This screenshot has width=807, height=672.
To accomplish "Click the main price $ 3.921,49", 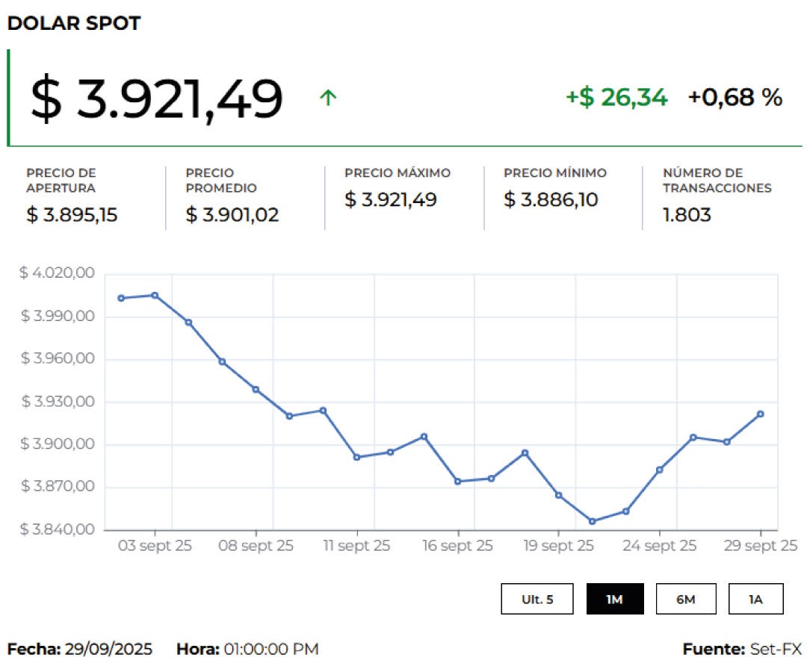I will (156, 99).
